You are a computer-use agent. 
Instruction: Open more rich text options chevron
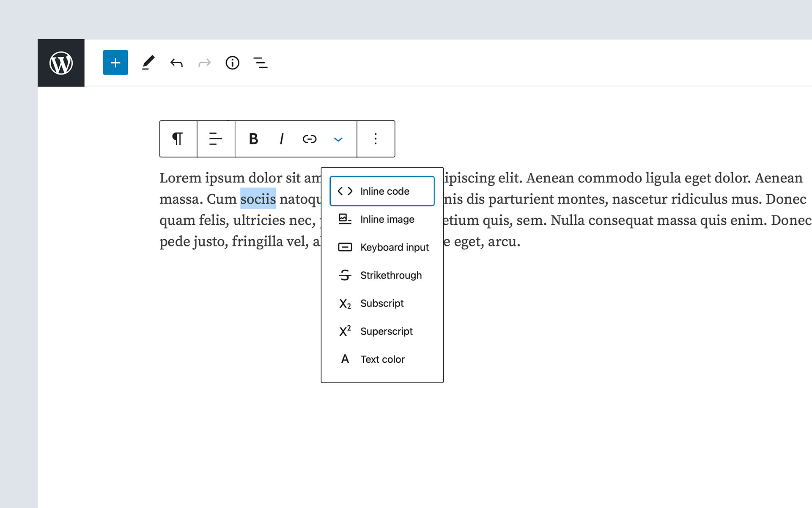click(338, 139)
